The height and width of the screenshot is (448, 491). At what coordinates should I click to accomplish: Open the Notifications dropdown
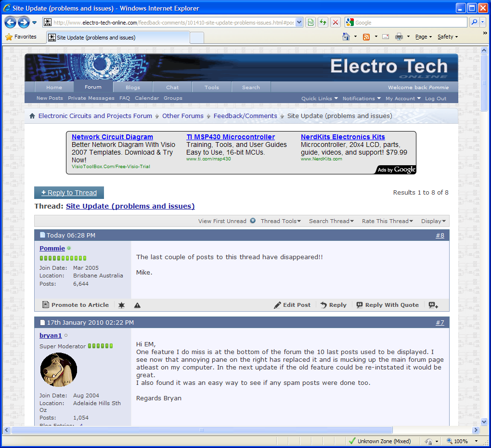(x=362, y=98)
